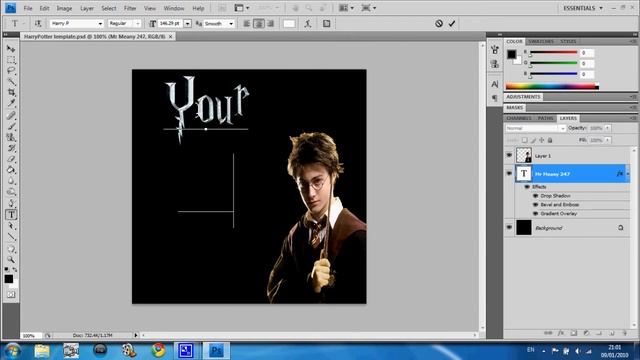The width and height of the screenshot is (640, 360).
Task: Toggle Gradient Overlay effect visibility
Action: click(x=536, y=214)
